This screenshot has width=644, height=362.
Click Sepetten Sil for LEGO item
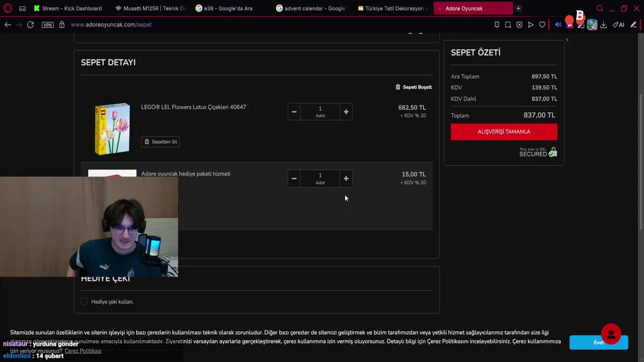tap(160, 142)
